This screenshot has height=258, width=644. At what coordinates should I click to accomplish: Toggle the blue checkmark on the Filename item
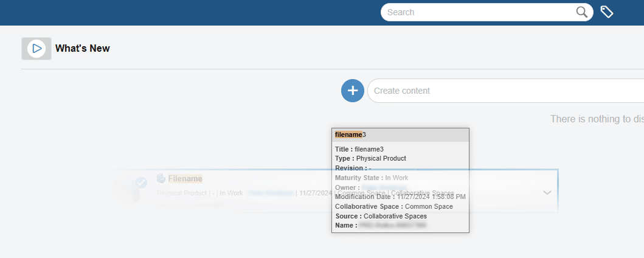tap(141, 182)
